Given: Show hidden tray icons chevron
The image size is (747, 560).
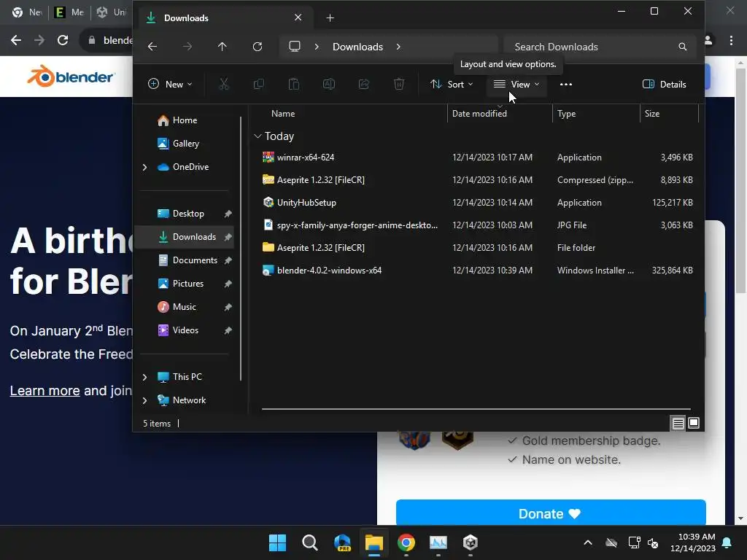Looking at the screenshot, I should pyautogui.click(x=588, y=542).
